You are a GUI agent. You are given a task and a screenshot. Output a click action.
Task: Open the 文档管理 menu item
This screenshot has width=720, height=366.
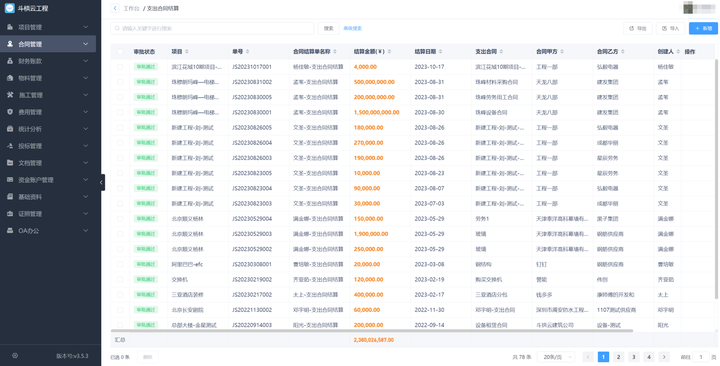click(48, 163)
